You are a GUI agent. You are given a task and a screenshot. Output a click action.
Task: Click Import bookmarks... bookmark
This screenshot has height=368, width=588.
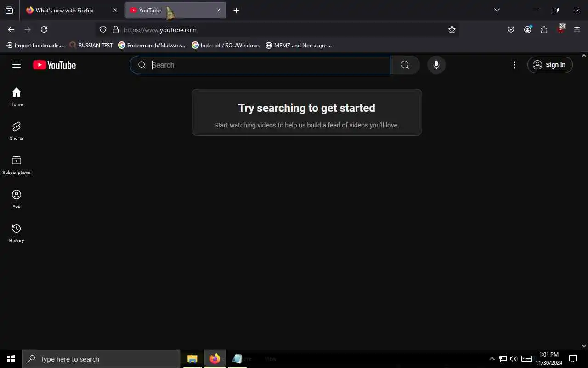[x=35, y=45]
